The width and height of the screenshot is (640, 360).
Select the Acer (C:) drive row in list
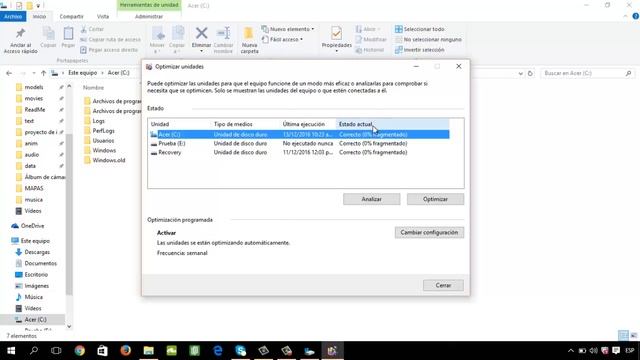point(299,134)
